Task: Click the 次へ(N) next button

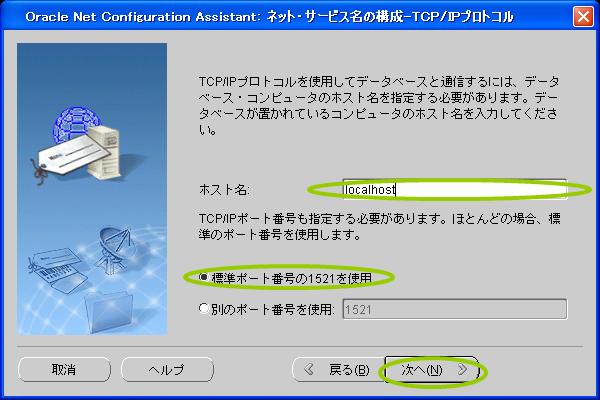Action: [x=432, y=369]
